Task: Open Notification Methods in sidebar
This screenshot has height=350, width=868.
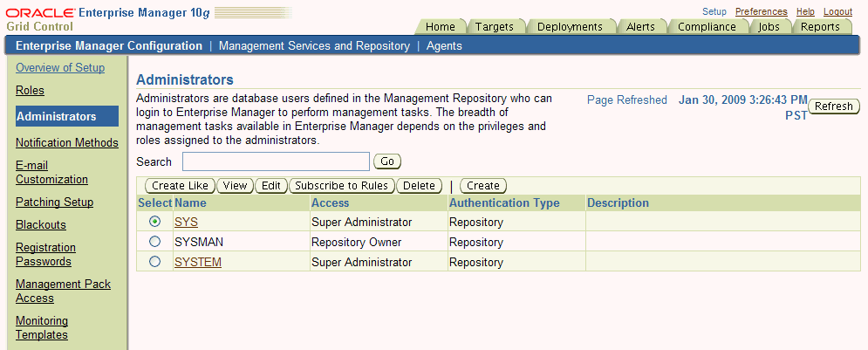Action: tap(67, 142)
